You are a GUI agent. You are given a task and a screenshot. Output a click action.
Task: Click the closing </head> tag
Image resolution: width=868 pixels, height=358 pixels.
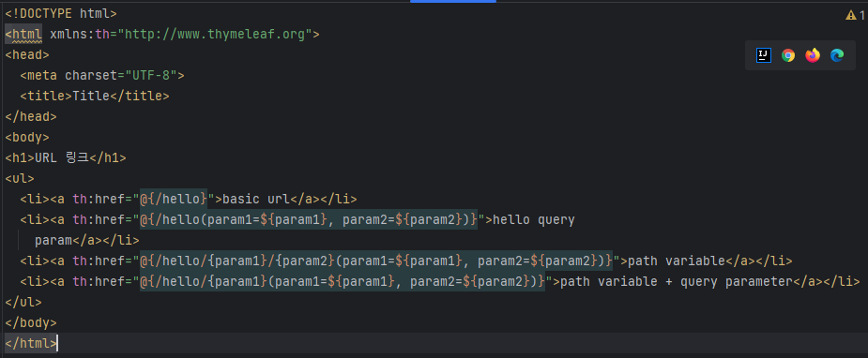[x=31, y=116]
